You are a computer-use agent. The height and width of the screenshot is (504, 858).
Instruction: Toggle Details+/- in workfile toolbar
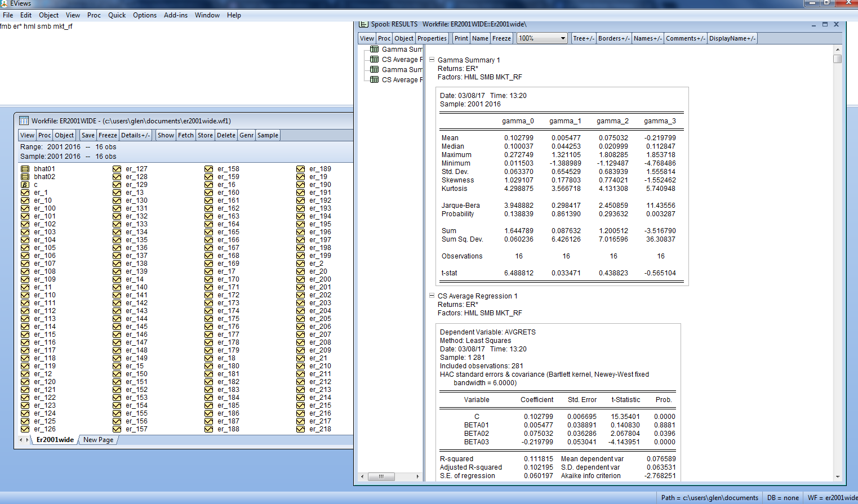[136, 135]
